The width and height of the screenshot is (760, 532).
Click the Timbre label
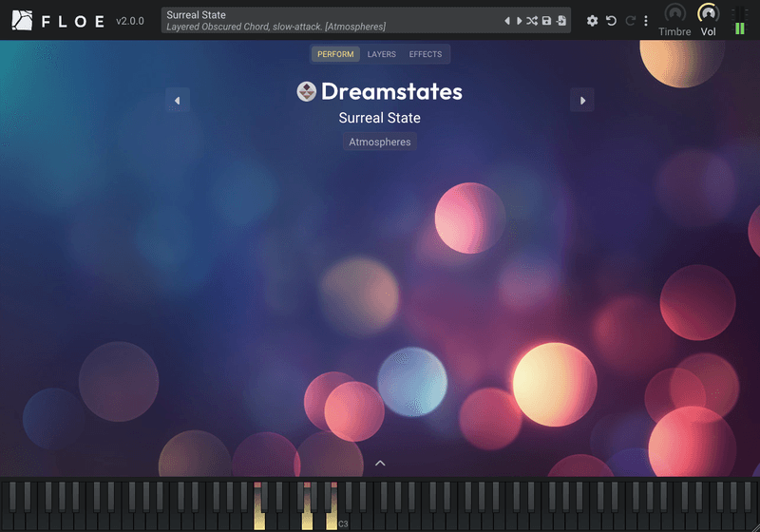coord(674,32)
